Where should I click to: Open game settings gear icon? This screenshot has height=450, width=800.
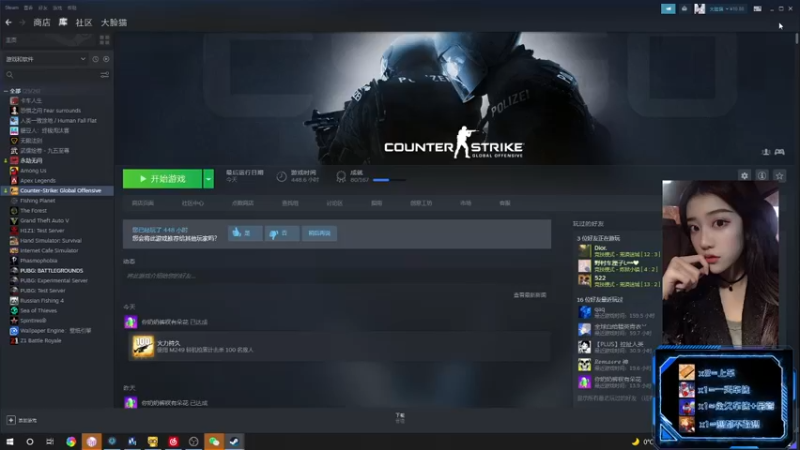(x=744, y=176)
